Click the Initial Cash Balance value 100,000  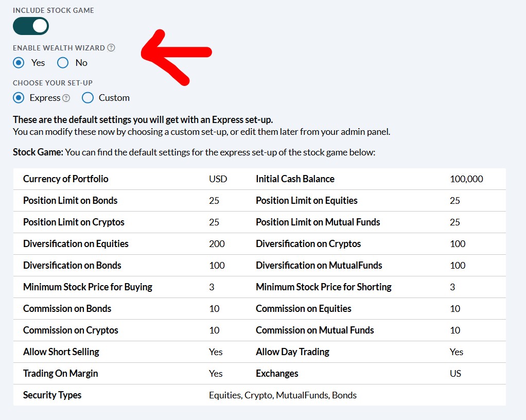(x=466, y=179)
